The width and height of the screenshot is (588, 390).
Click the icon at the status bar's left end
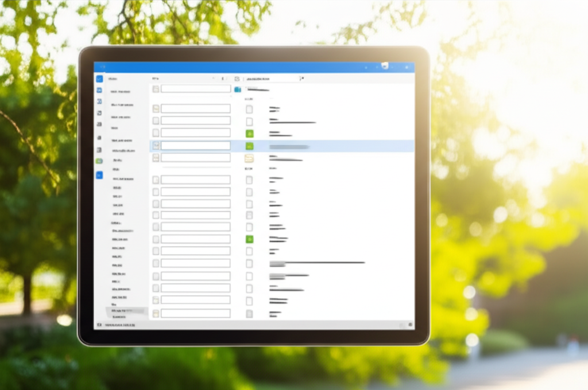point(99,325)
